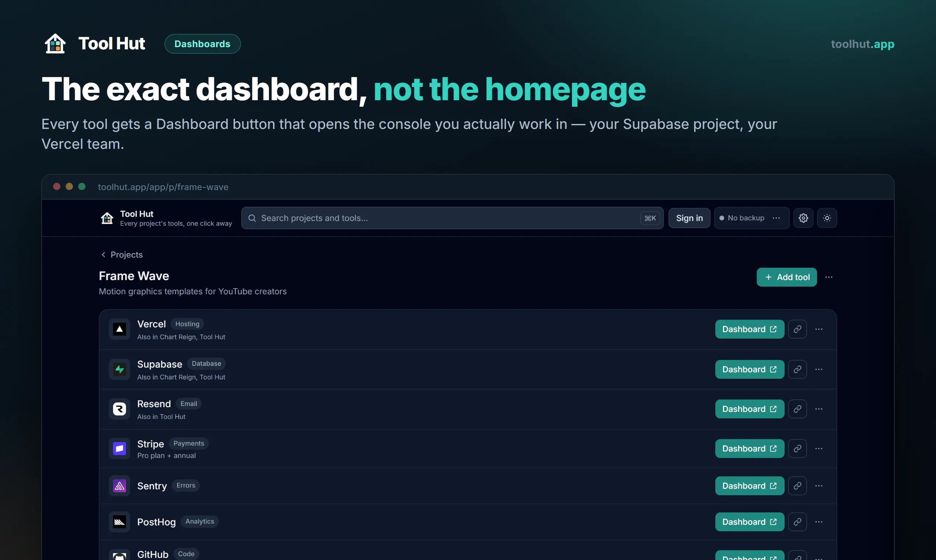Toggle light/dark theme sun icon
The image size is (936, 560).
[827, 218]
